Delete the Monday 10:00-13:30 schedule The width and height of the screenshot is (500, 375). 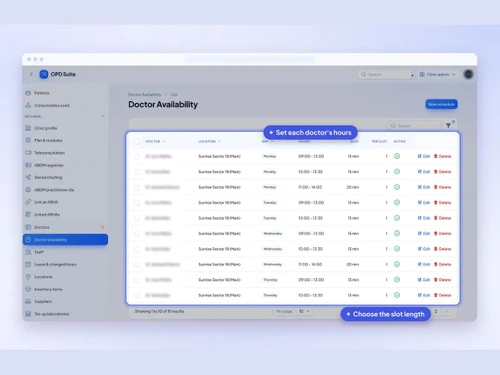pyautogui.click(x=442, y=172)
